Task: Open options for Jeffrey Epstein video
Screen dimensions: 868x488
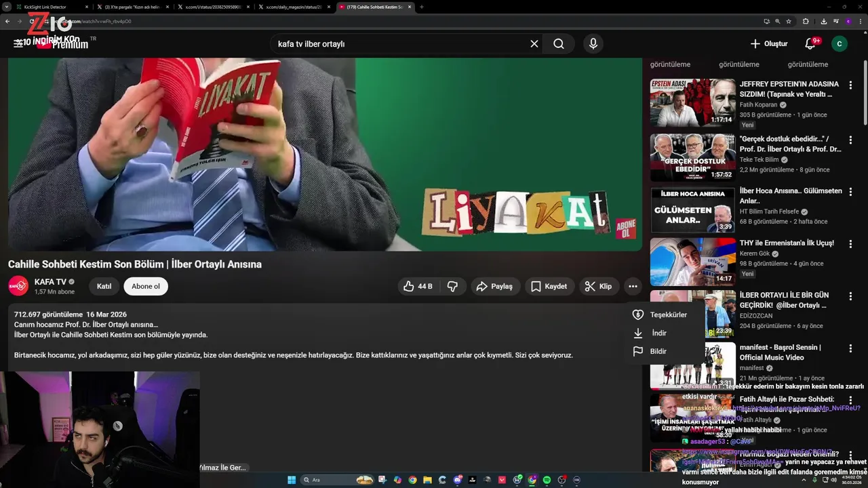Action: pyautogui.click(x=850, y=85)
